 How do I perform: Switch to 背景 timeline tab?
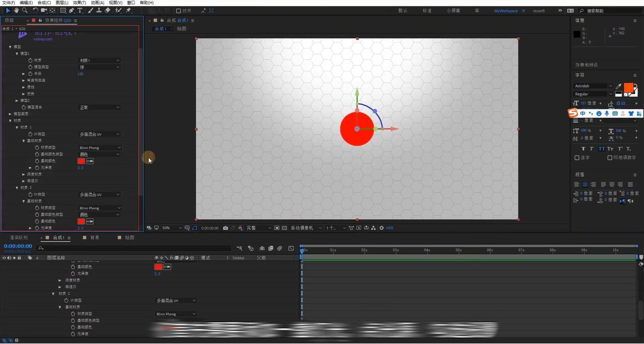(x=95, y=238)
